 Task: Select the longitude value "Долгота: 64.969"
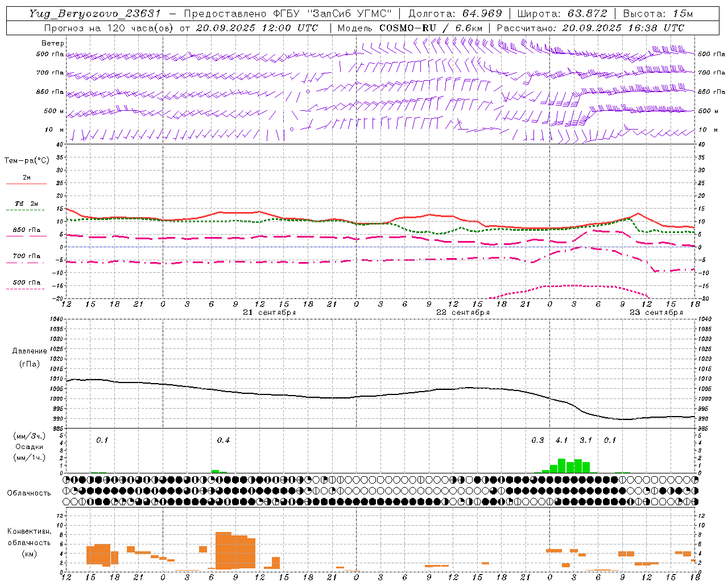(x=455, y=14)
